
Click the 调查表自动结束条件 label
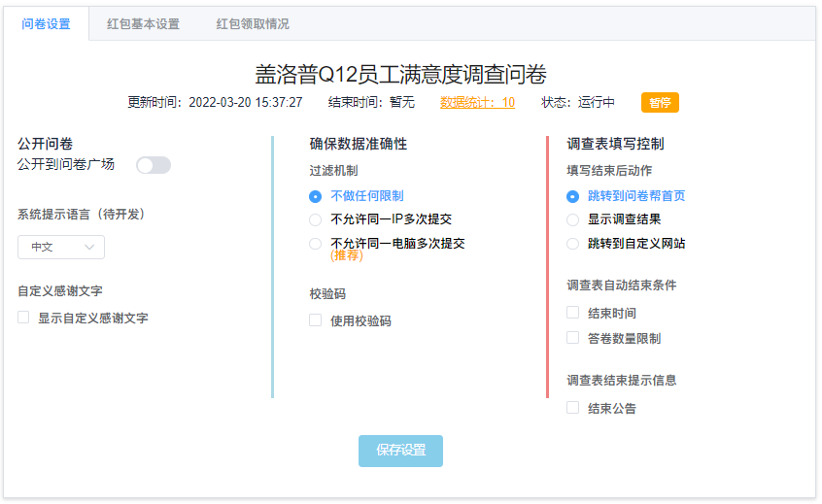(x=622, y=285)
